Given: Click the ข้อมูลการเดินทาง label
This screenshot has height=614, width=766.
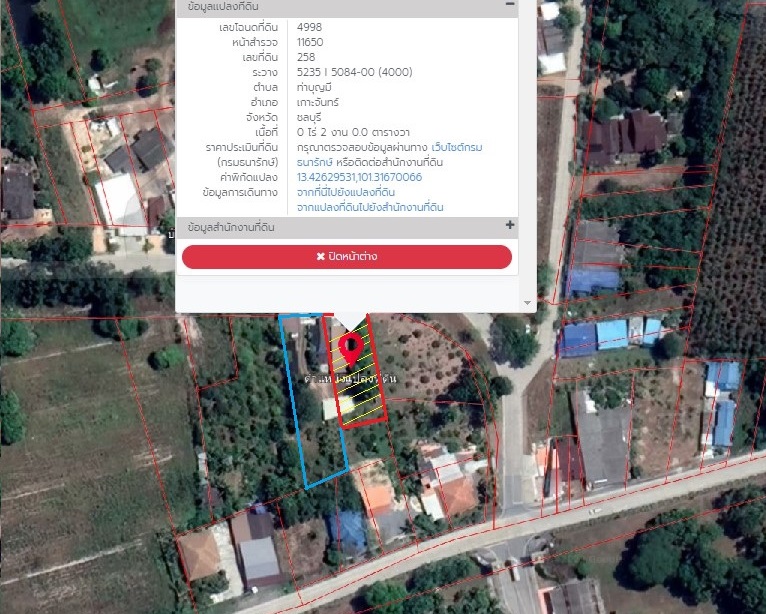Looking at the screenshot, I should click(240, 192).
